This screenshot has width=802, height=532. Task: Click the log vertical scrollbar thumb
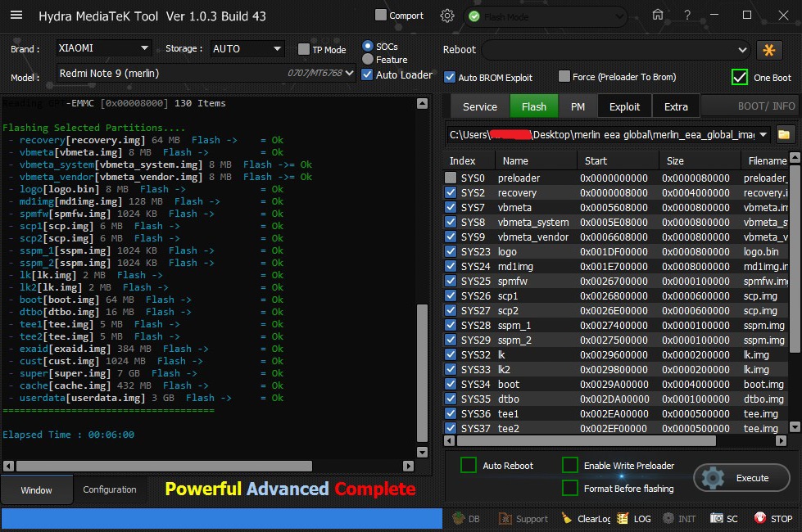click(x=422, y=372)
